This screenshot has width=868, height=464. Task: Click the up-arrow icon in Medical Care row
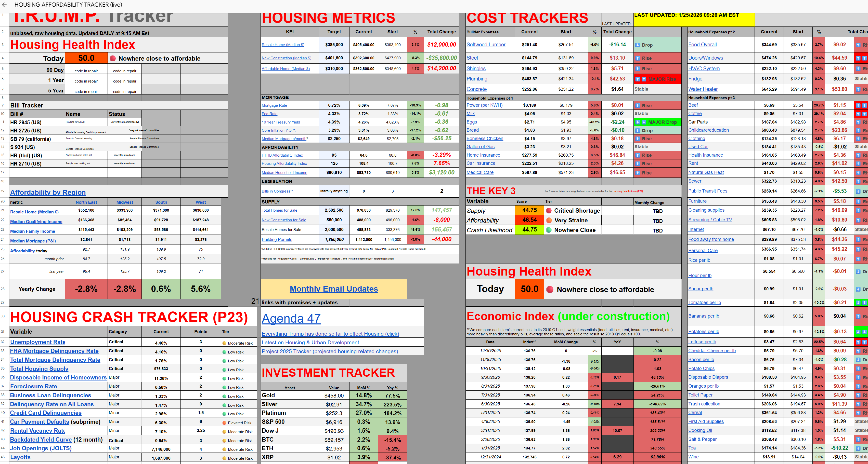tap(638, 173)
